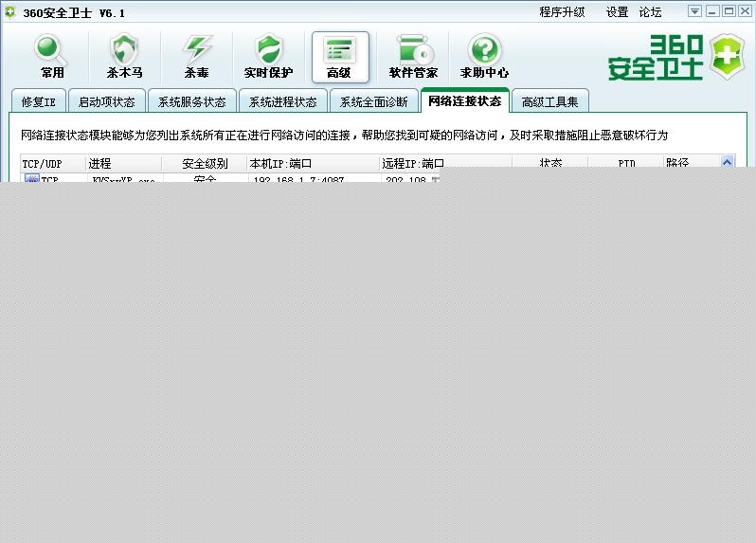The image size is (756, 543).
Task: Switch to the 系统服务状态 tab
Action: (x=192, y=101)
